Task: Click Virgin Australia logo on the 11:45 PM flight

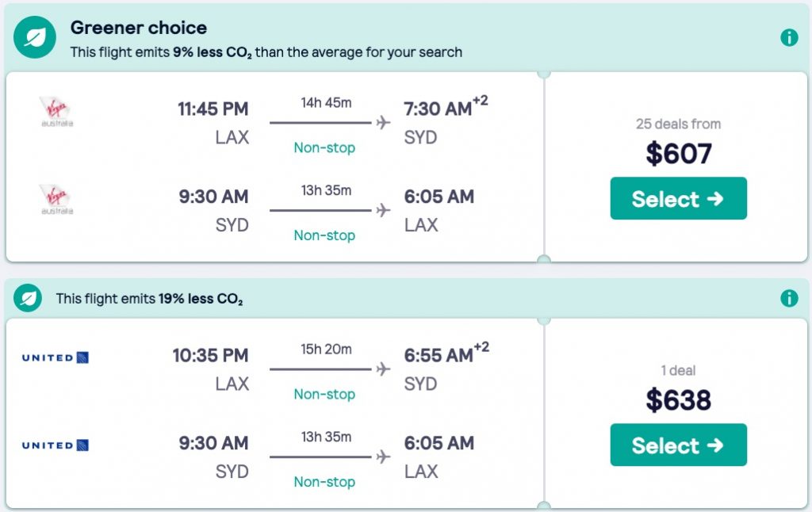Action: point(56,112)
